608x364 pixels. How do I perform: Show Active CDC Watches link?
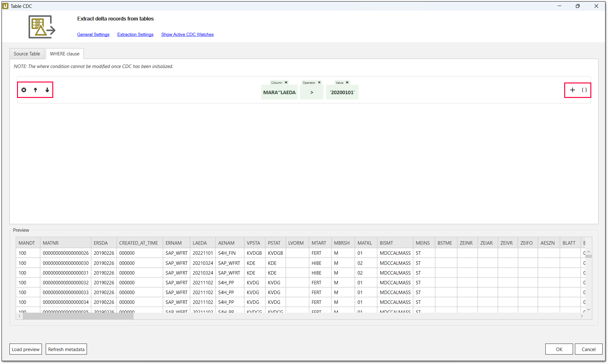coord(187,34)
